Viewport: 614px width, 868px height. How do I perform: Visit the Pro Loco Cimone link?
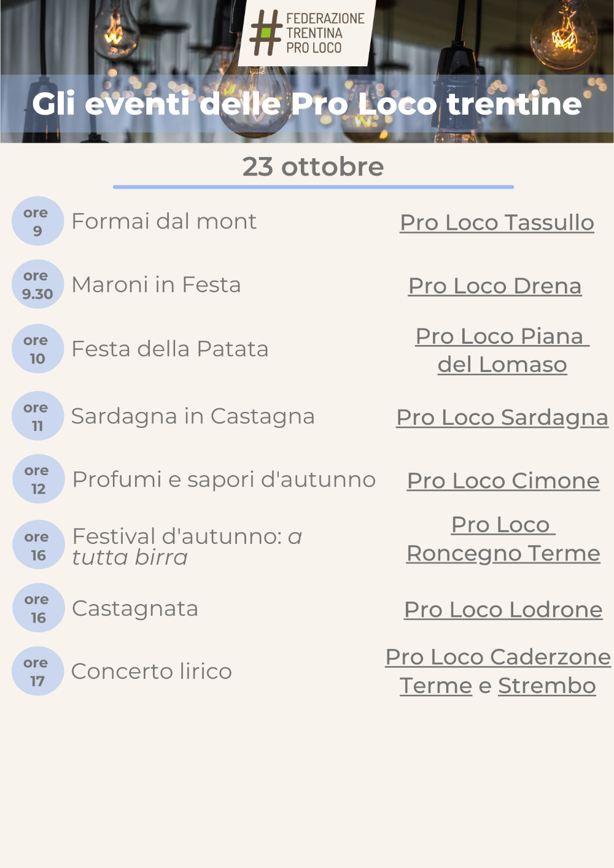tap(503, 481)
